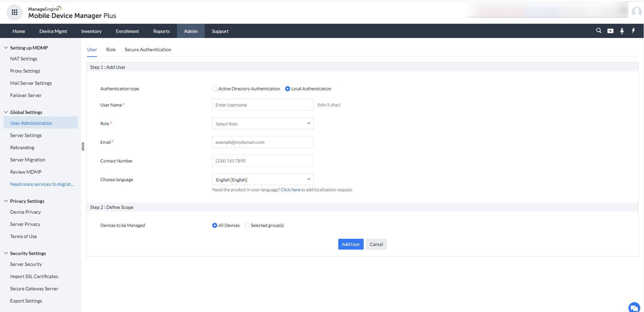This screenshot has height=312, width=644.
Task: Select User Administration in sidebar
Action: pos(41,123)
